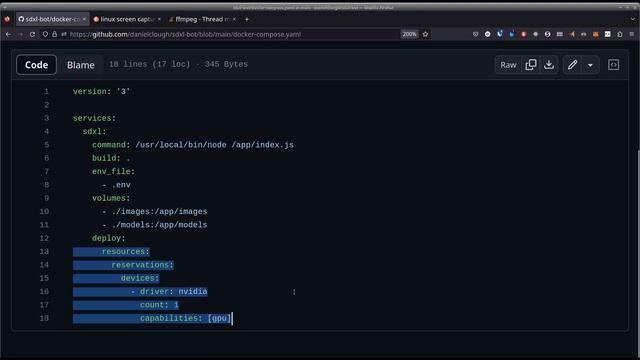Click line number 18 in gutter

click(44, 318)
